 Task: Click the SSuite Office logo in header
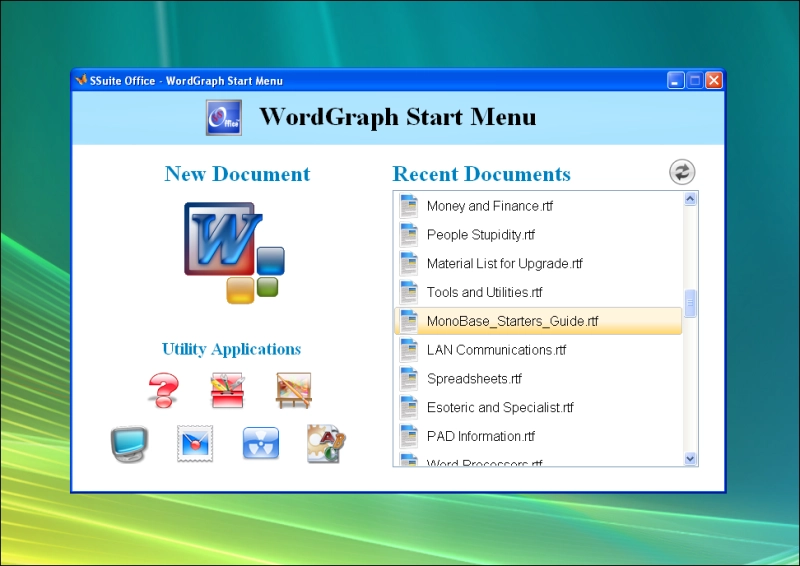[x=224, y=118]
